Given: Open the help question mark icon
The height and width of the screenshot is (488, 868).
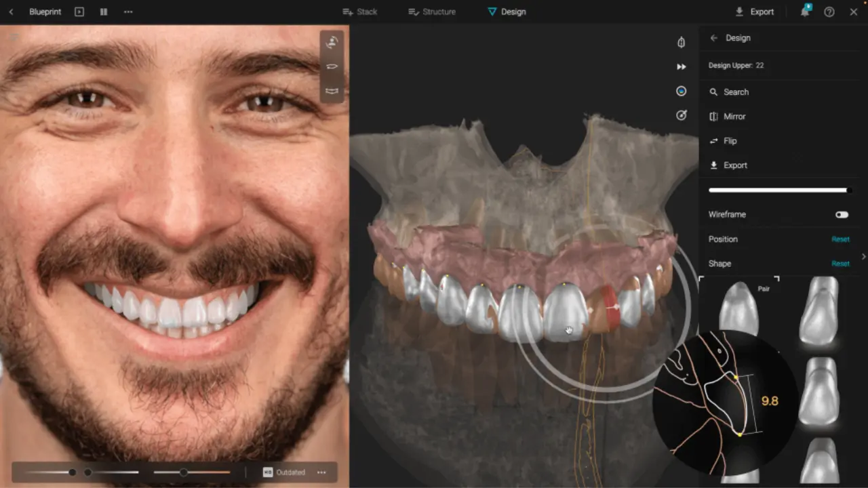Looking at the screenshot, I should click(829, 12).
